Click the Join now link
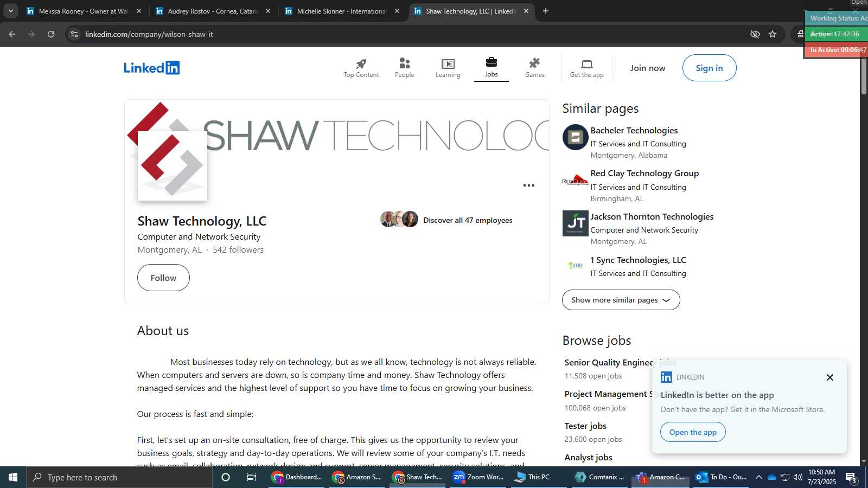The image size is (868, 488). pyautogui.click(x=647, y=68)
